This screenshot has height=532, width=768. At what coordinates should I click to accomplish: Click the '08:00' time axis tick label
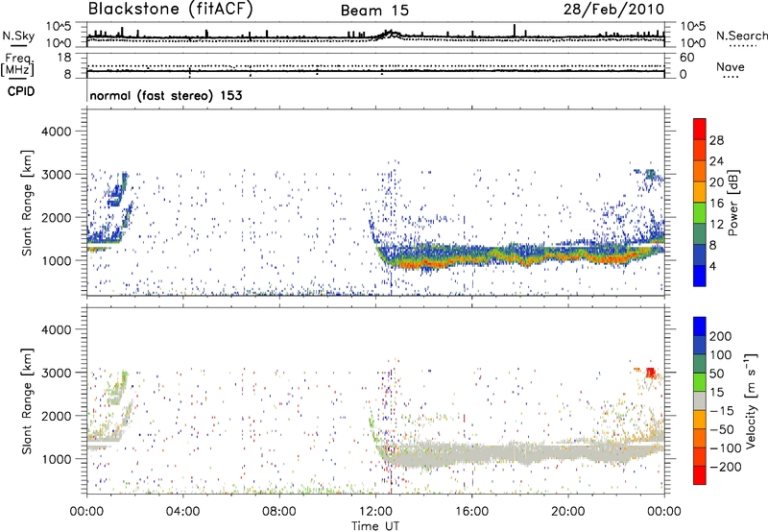(x=279, y=512)
